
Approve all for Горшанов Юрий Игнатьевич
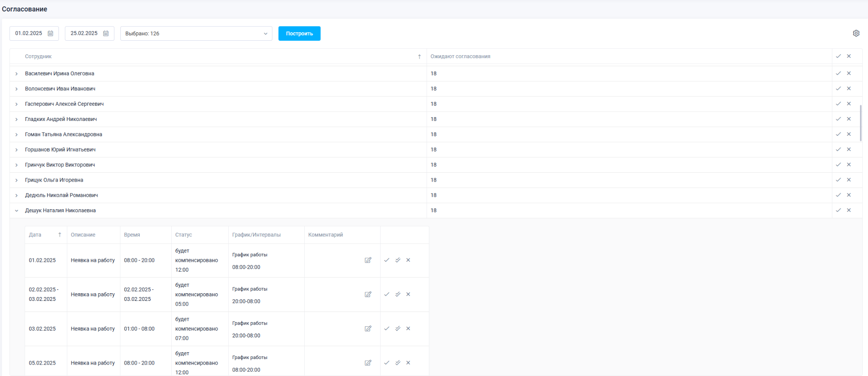coord(838,149)
